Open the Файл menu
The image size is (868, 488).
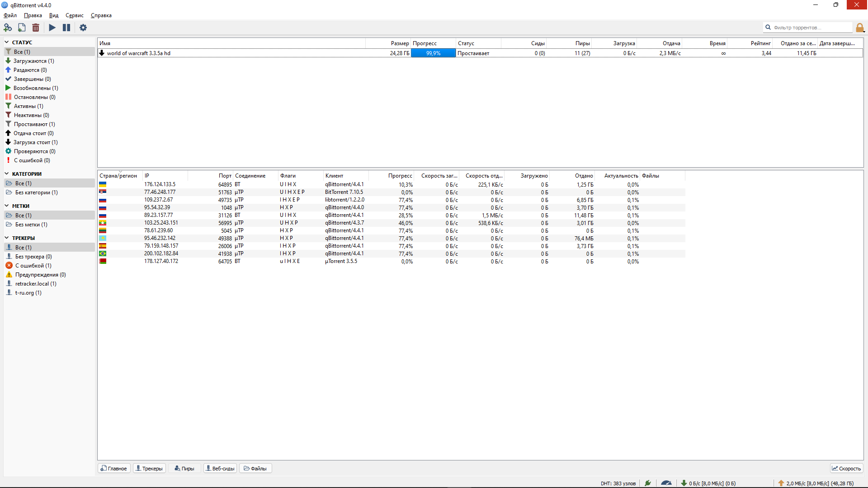tap(10, 15)
